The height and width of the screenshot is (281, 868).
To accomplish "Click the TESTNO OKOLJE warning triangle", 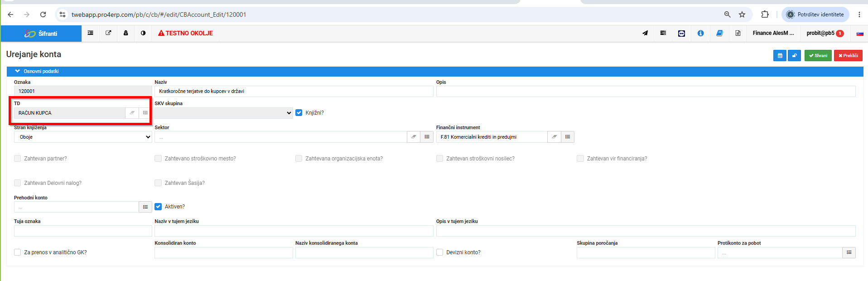I will [161, 33].
